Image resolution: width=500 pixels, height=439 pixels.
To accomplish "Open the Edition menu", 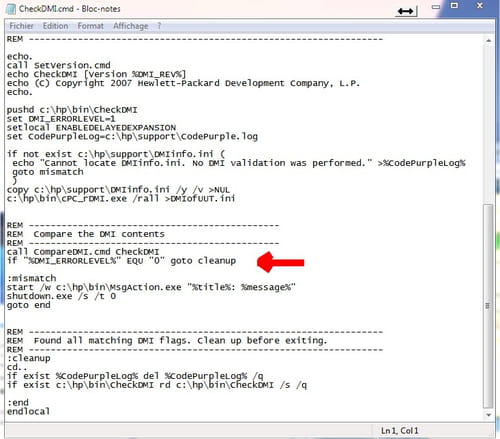I will [x=55, y=26].
